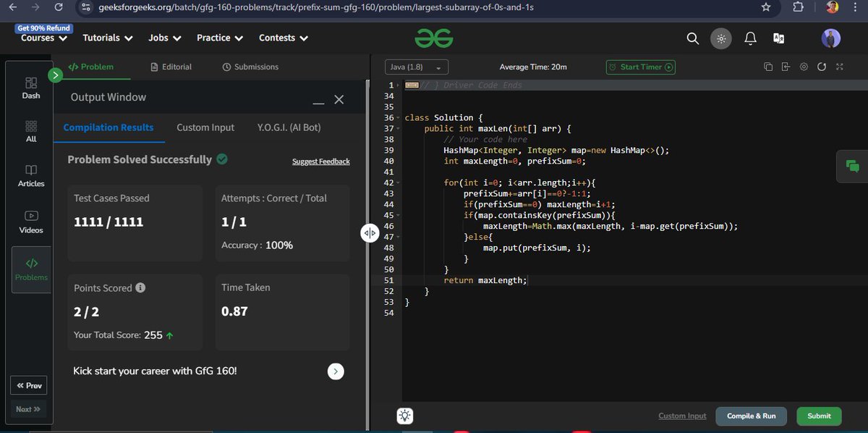
Task: Click the return maxLength code line
Action: point(486,281)
